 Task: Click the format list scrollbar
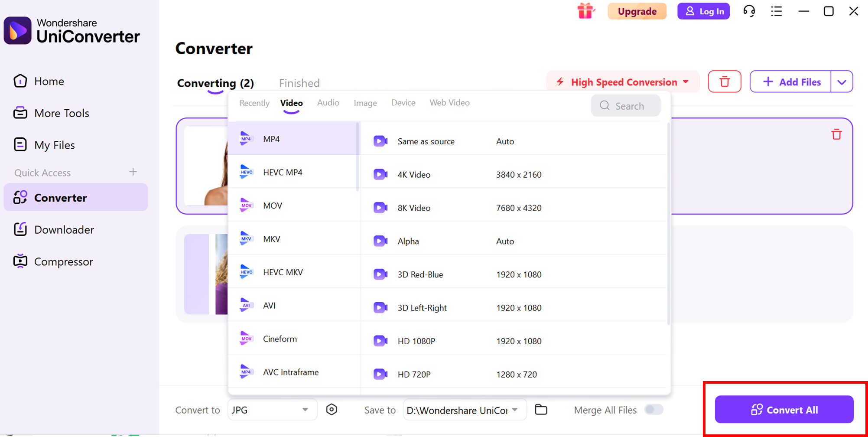click(358, 157)
